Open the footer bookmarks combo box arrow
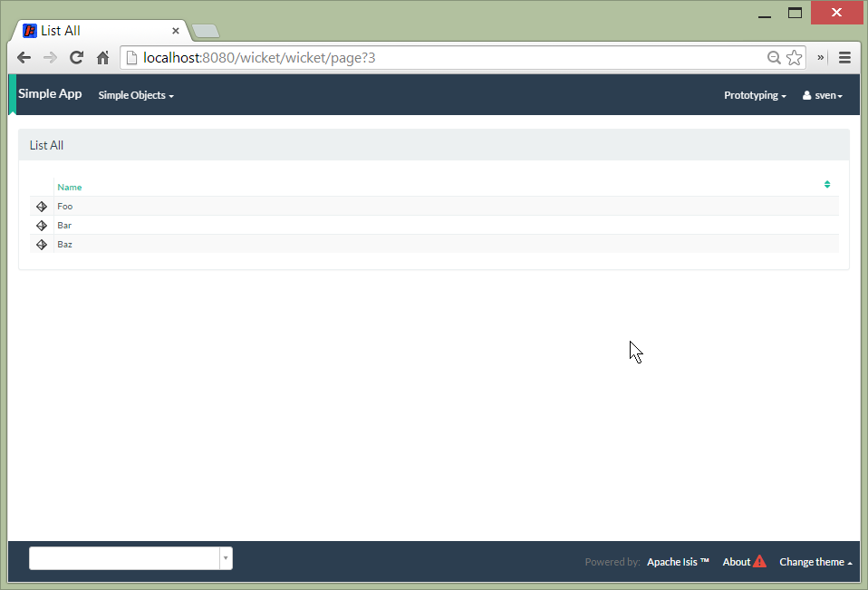 (x=226, y=559)
